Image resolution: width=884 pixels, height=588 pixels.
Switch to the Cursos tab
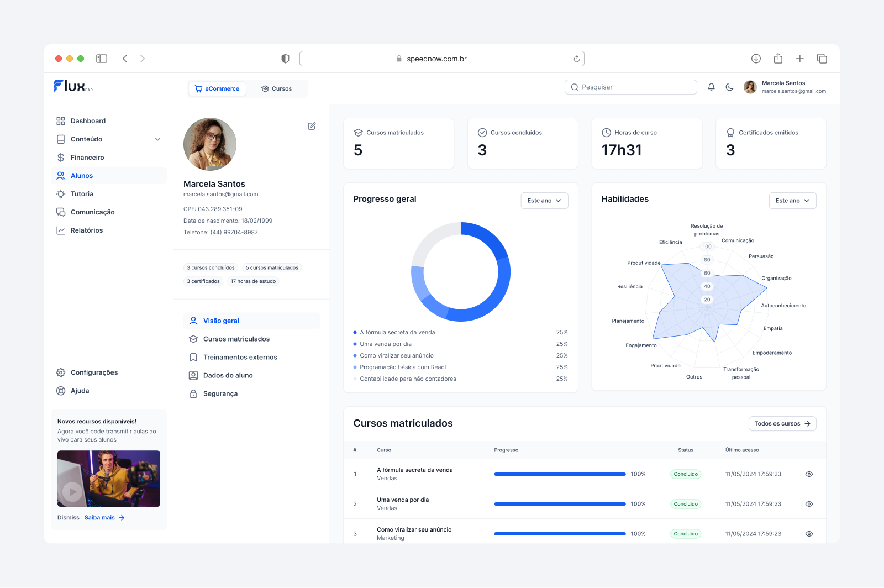pos(276,88)
